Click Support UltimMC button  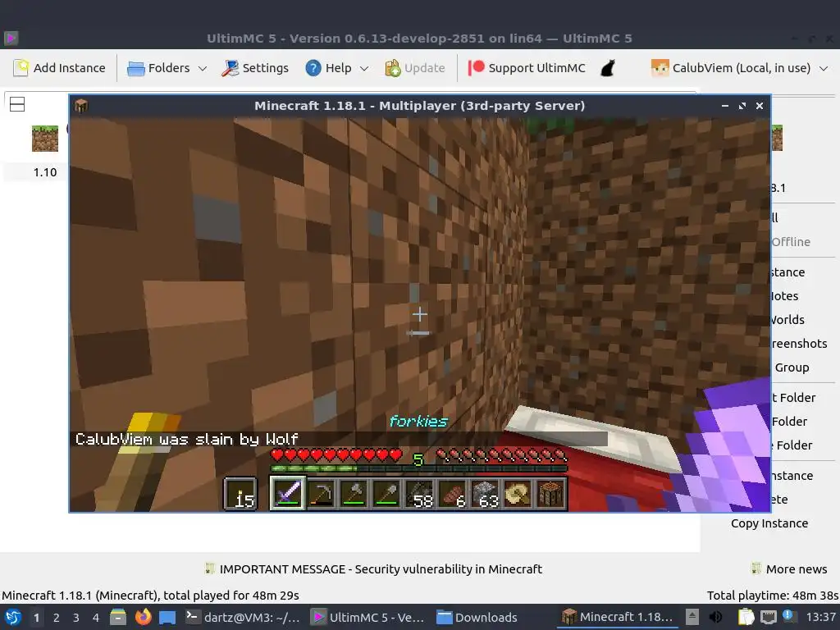(527, 68)
